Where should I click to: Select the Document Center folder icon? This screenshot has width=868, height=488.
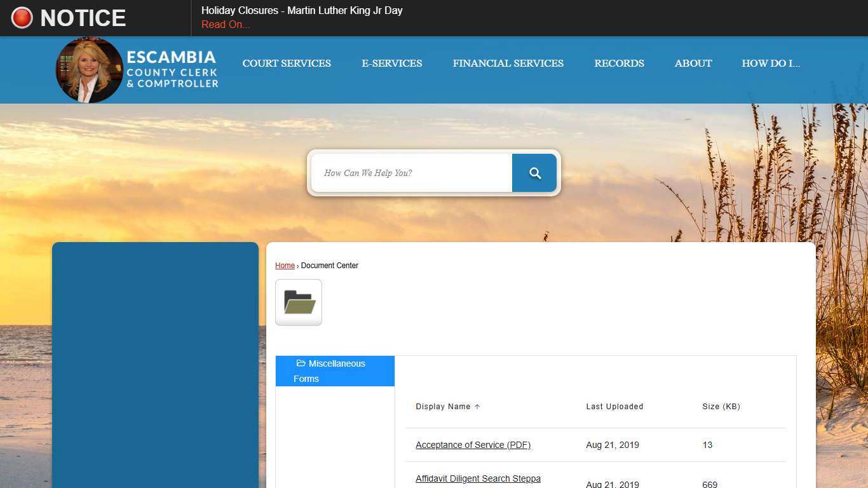(298, 302)
